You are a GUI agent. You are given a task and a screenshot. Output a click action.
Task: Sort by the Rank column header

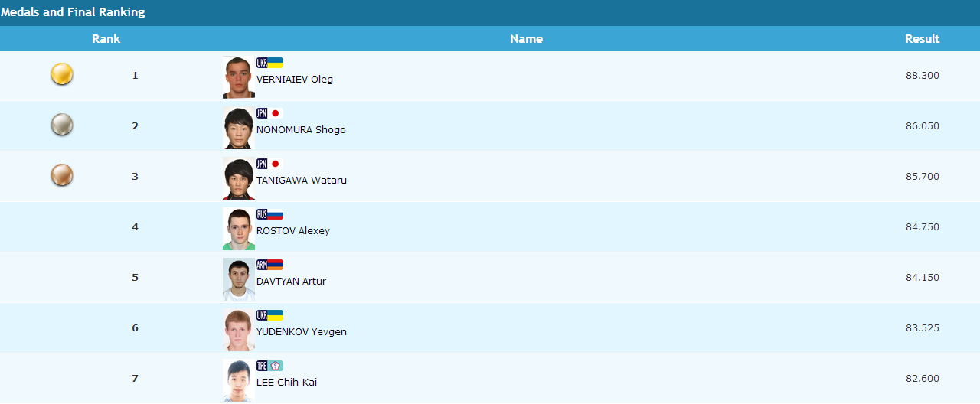tap(106, 39)
